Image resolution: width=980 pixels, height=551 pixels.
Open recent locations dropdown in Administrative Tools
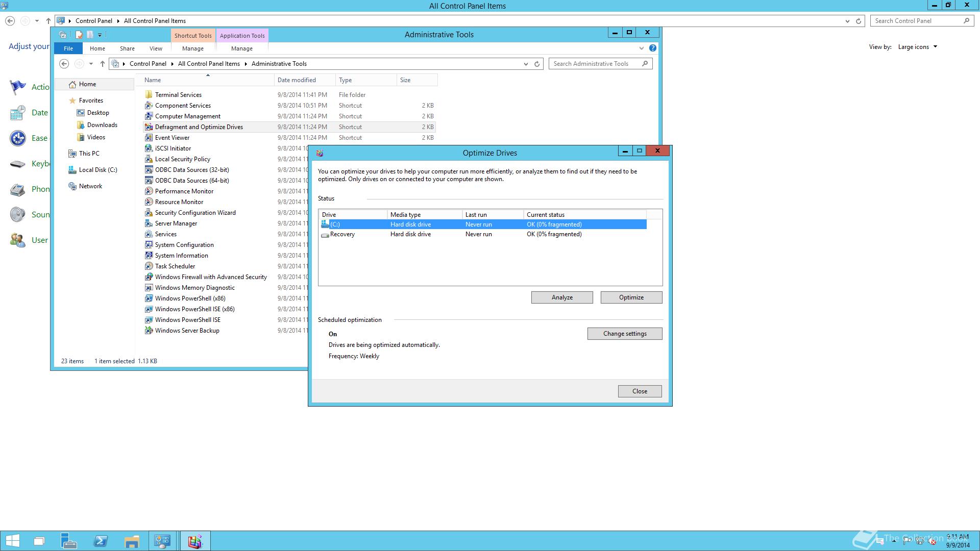91,64
